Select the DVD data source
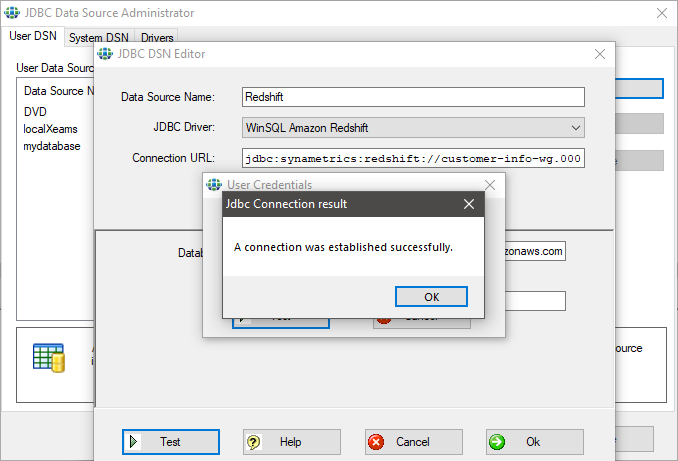The width and height of the screenshot is (678, 461). click(35, 112)
